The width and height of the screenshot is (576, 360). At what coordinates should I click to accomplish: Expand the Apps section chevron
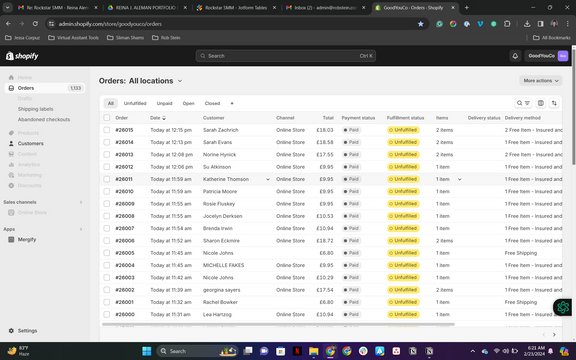coord(81,229)
